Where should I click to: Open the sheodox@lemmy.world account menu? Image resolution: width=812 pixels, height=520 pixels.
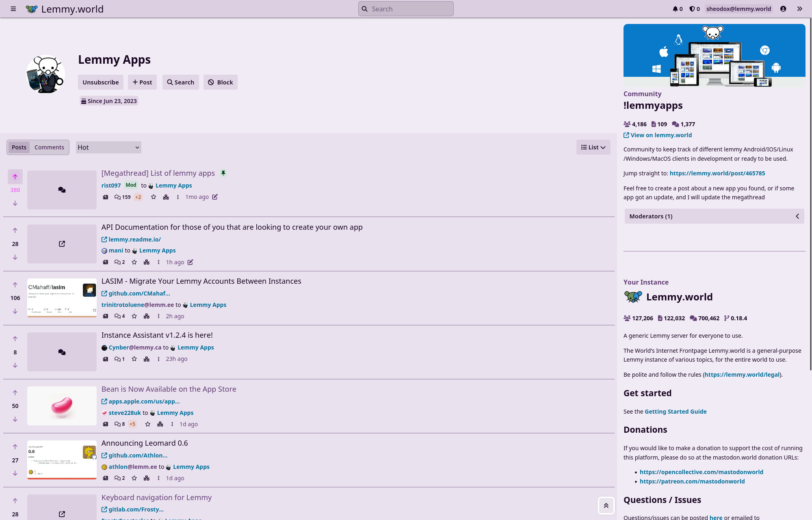[x=738, y=9]
